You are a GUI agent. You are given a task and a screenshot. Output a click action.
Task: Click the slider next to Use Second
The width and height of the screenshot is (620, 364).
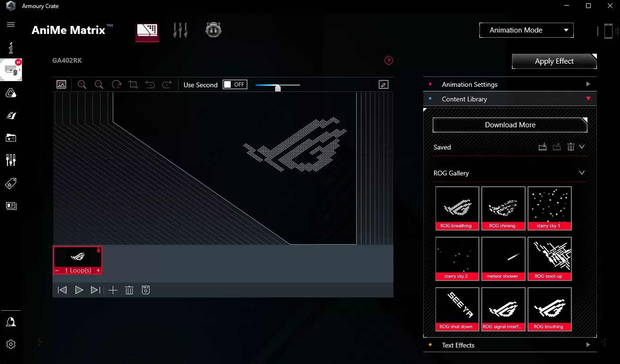[278, 86]
